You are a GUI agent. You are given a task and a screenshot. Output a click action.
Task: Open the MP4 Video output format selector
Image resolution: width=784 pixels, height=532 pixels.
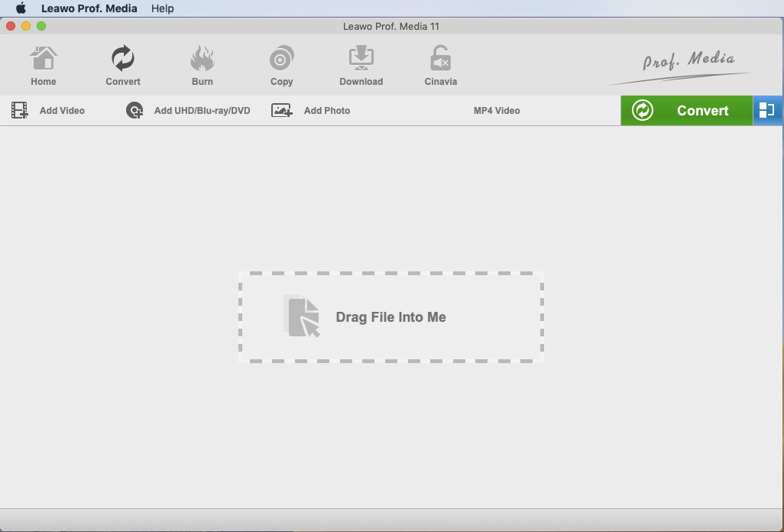[497, 111]
